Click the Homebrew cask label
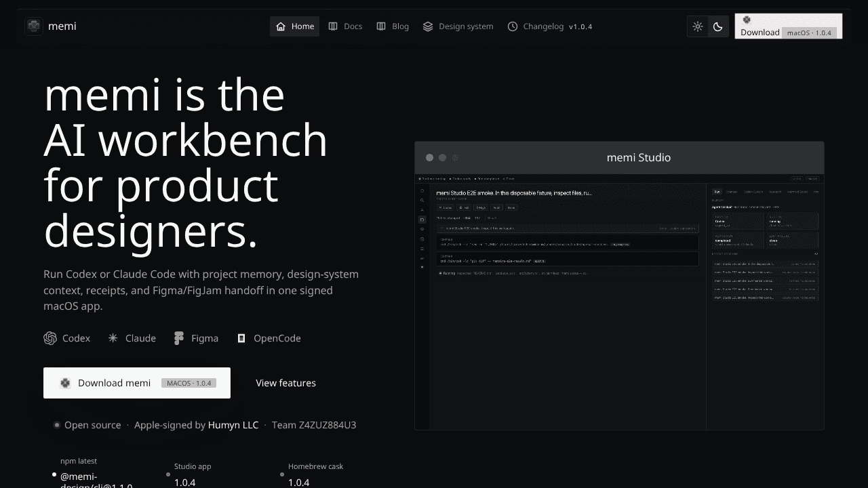 click(316, 466)
